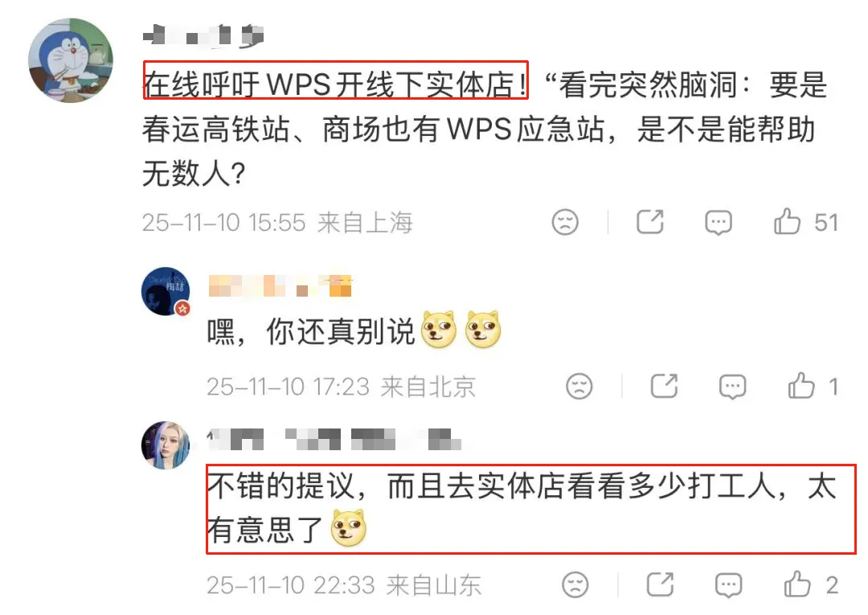Like the 你还真别说 reply

coord(801,386)
